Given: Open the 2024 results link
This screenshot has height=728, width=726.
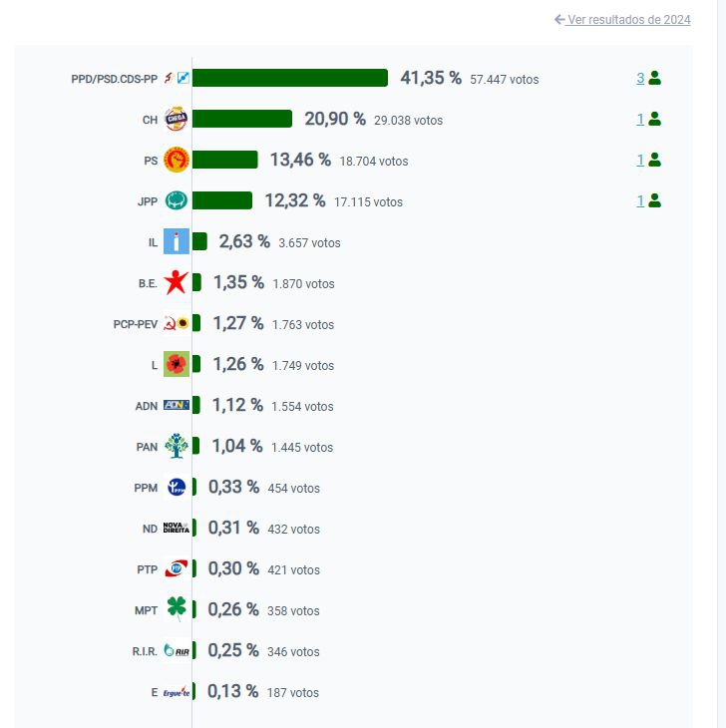Looking at the screenshot, I should point(623,20).
